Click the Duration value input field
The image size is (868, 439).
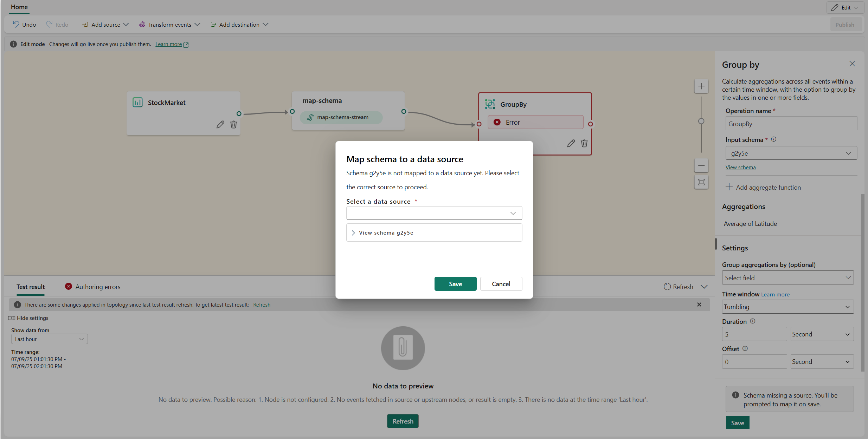754,334
